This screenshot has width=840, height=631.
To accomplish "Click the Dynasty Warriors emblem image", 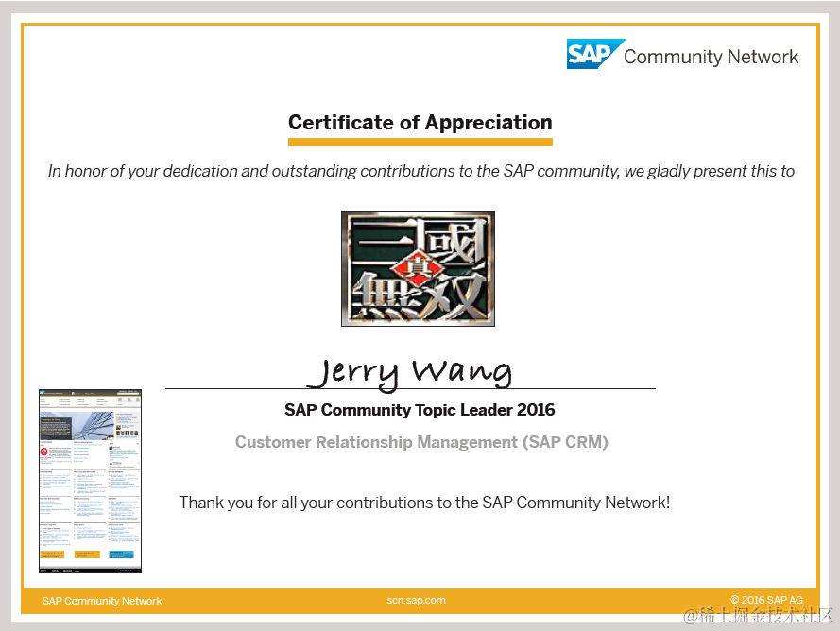I will coord(418,268).
